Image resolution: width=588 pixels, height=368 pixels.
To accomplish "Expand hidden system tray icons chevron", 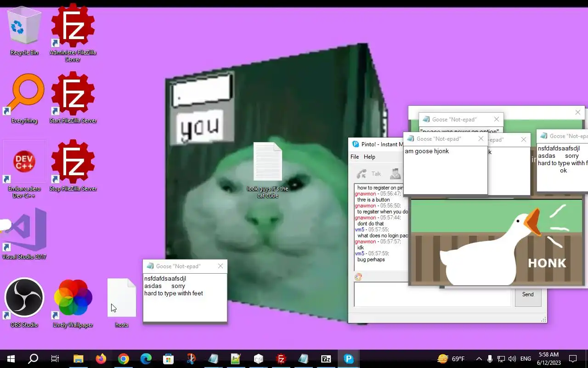I will 479,359.
